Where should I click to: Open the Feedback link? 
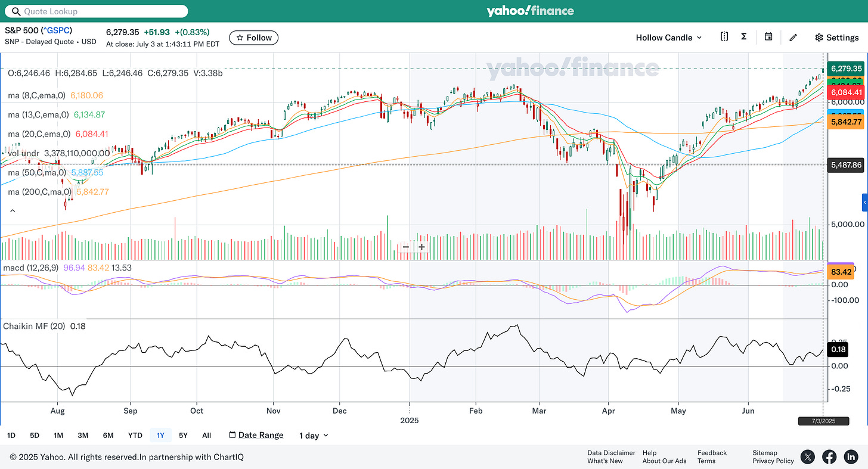click(x=712, y=453)
